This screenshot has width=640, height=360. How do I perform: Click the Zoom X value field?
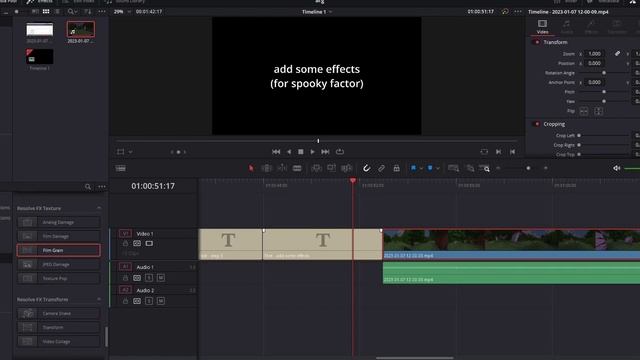[x=594, y=54]
